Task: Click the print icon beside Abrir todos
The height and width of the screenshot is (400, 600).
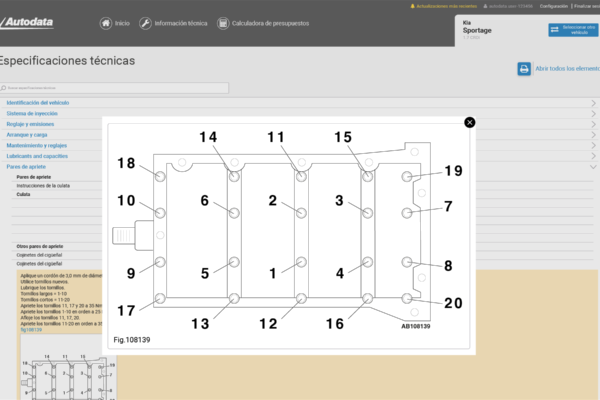Action: point(523,69)
